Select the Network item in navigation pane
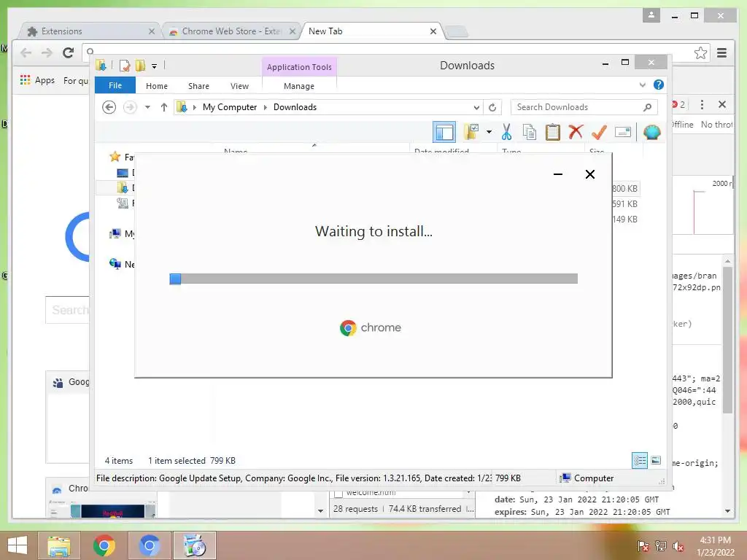This screenshot has height=560, width=747. 122,264
